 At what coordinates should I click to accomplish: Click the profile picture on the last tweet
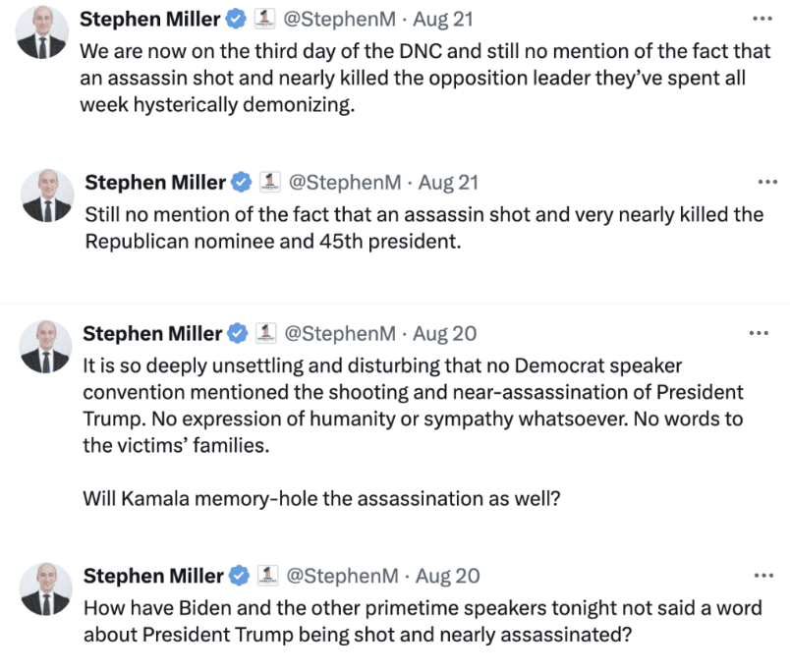click(46, 588)
